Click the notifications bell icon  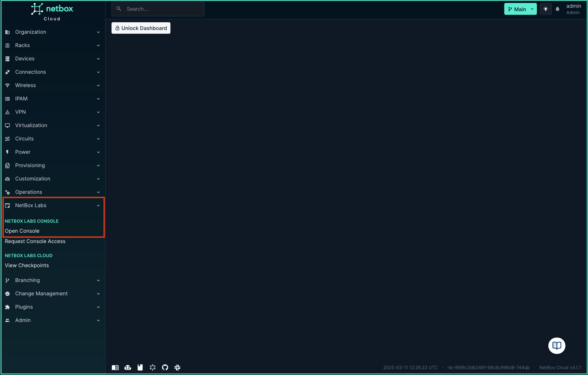558,9
